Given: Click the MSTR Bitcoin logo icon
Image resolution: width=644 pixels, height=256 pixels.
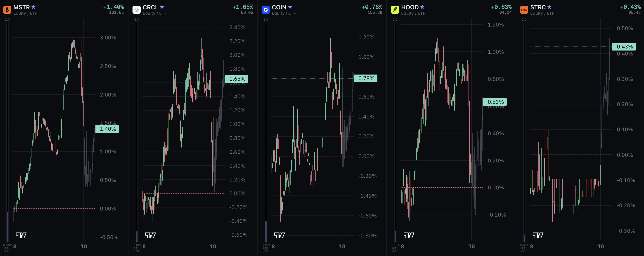Looking at the screenshot, I should 7,10.
